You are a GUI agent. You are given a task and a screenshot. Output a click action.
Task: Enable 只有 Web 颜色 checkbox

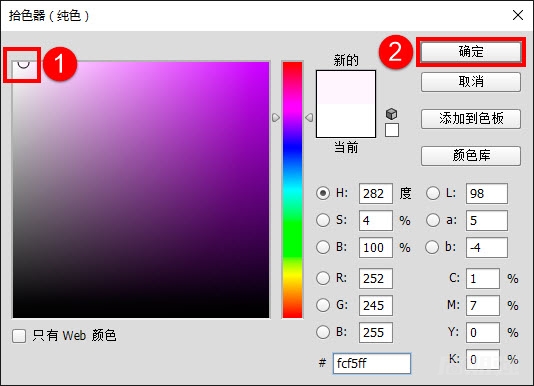click(19, 336)
